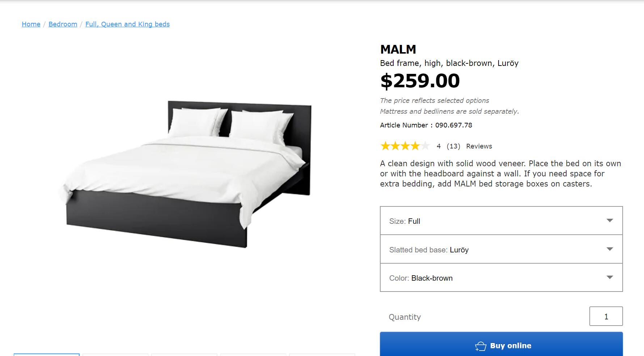
Task: Click the article number 090.697.78
Action: click(453, 125)
